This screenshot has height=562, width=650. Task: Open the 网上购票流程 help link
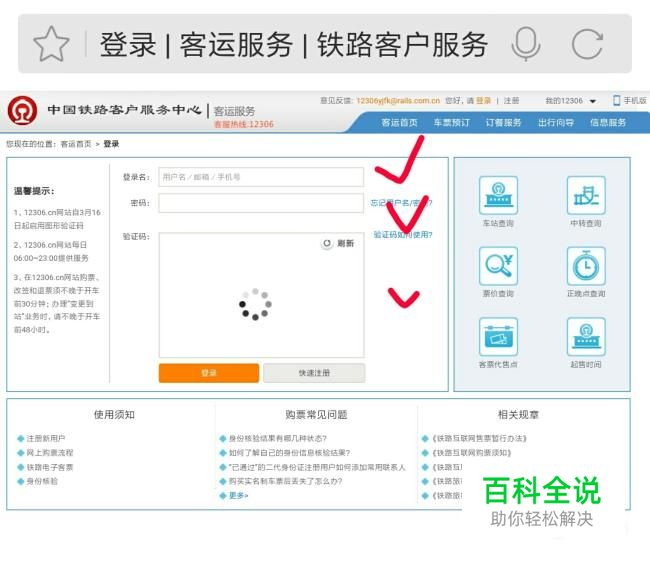point(50,453)
